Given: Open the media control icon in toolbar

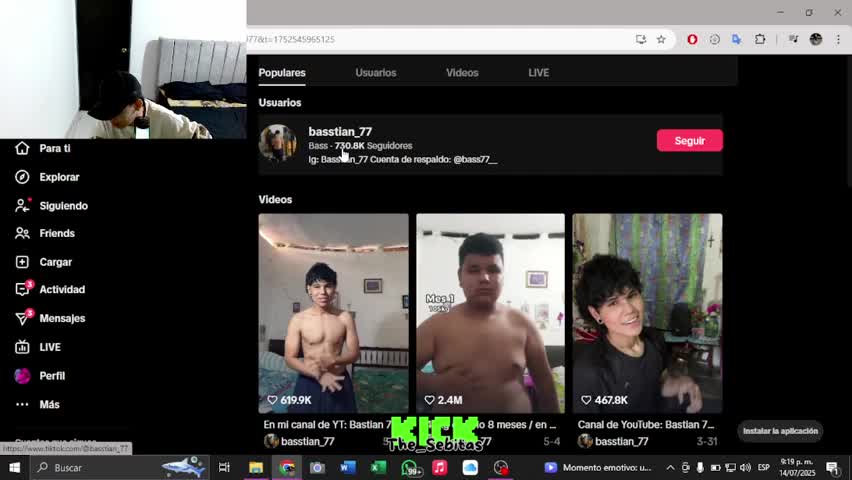Looking at the screenshot, I should coord(794,39).
